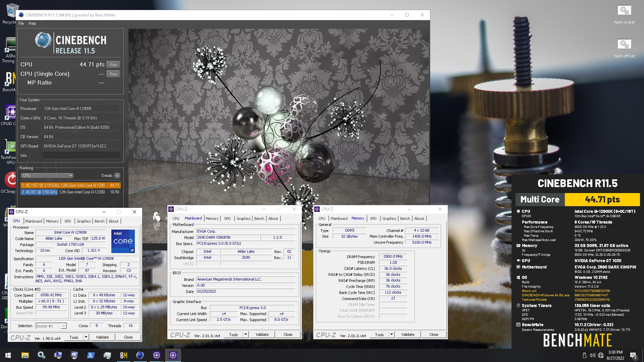Click the CPU-Z Memory window title icon
Image resolution: width=644 pixels, height=362 pixels.
coord(317,209)
